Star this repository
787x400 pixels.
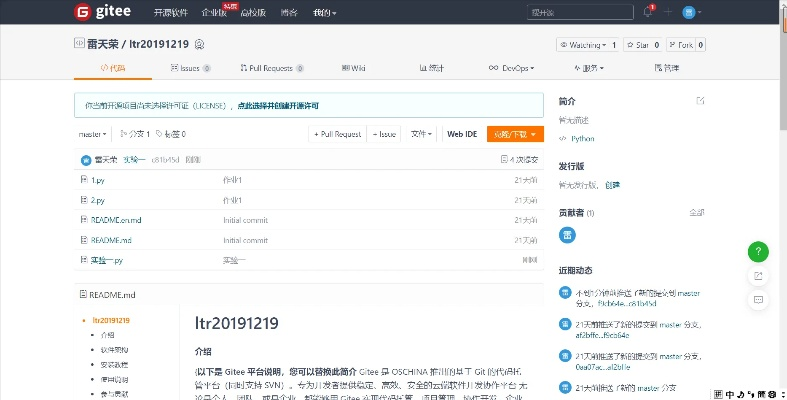642,45
